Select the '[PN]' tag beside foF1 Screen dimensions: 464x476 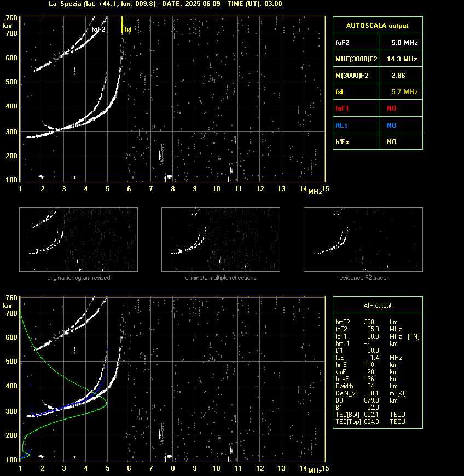[414, 336]
